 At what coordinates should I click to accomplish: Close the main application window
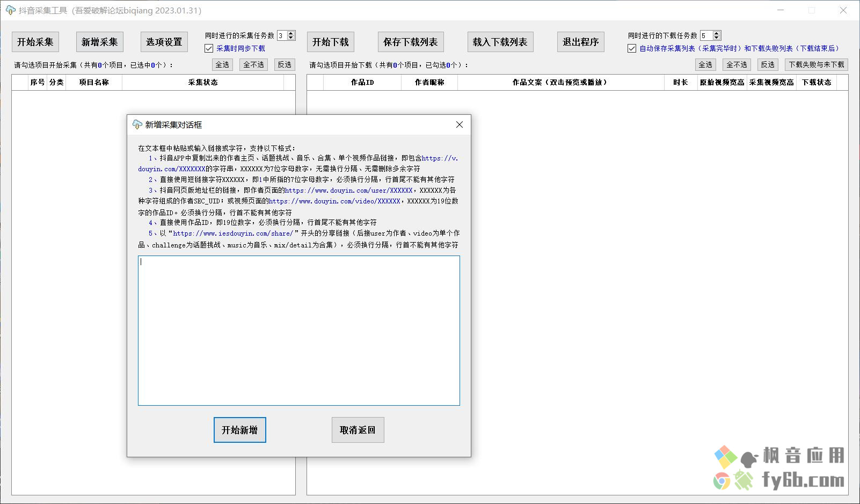click(843, 10)
